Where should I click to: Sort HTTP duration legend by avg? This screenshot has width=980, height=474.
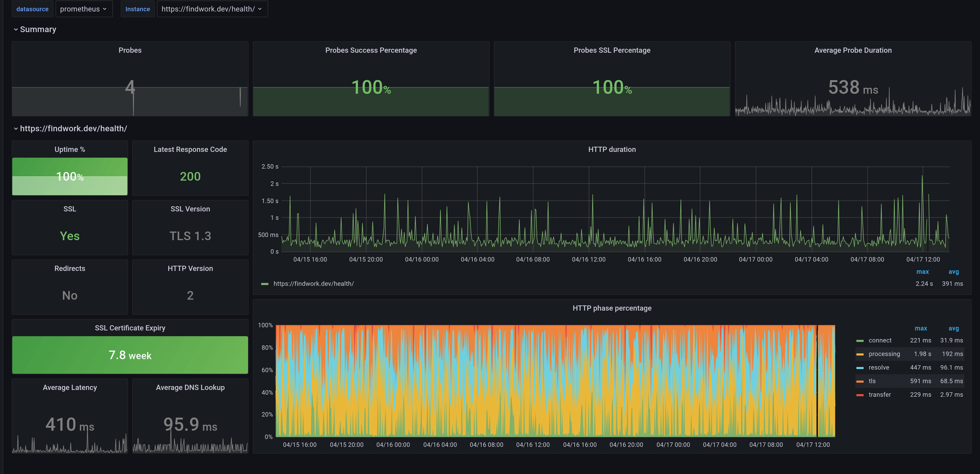point(953,272)
